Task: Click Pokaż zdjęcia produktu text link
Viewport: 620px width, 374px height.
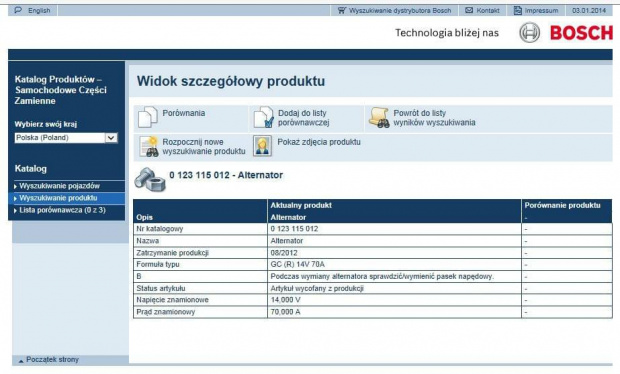Action: pos(319,142)
